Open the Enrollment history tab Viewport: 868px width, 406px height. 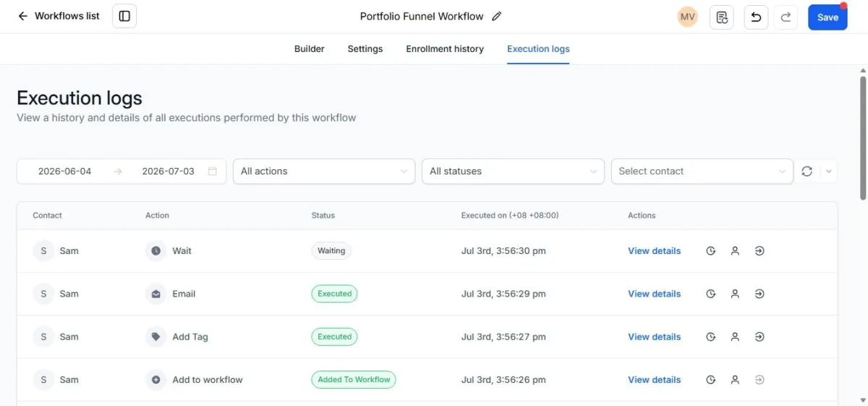445,48
